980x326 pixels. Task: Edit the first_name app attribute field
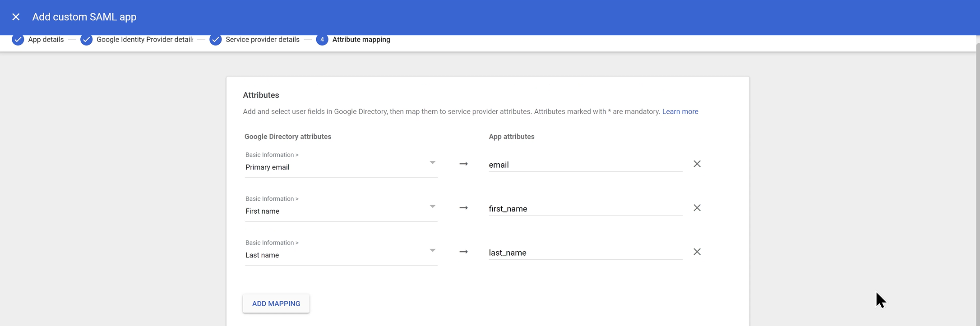[x=585, y=209]
